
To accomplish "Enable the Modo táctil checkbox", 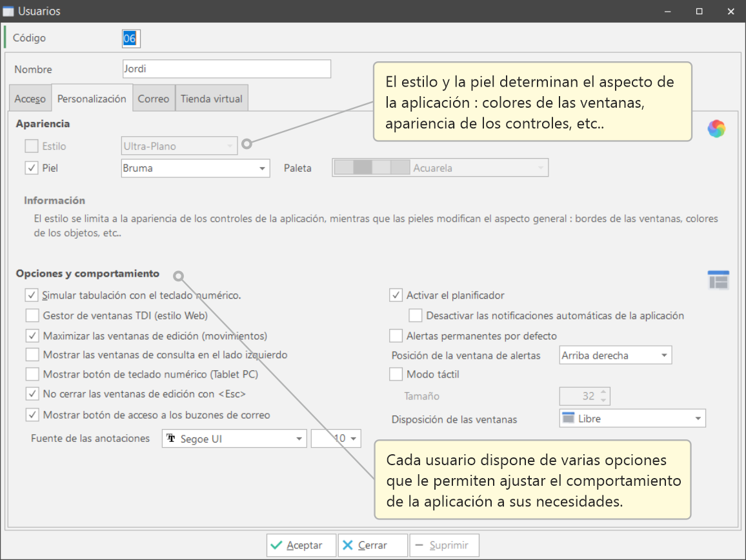I will point(396,374).
